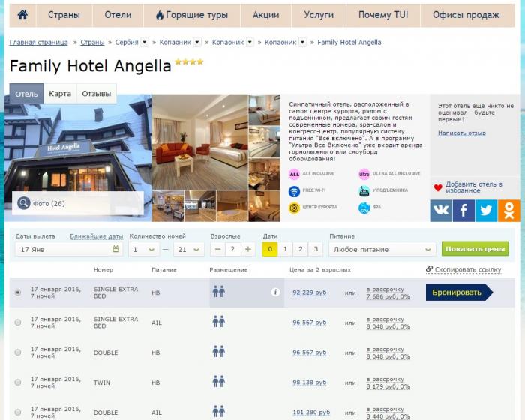Open photo gallery magnifier icon

coord(24,203)
